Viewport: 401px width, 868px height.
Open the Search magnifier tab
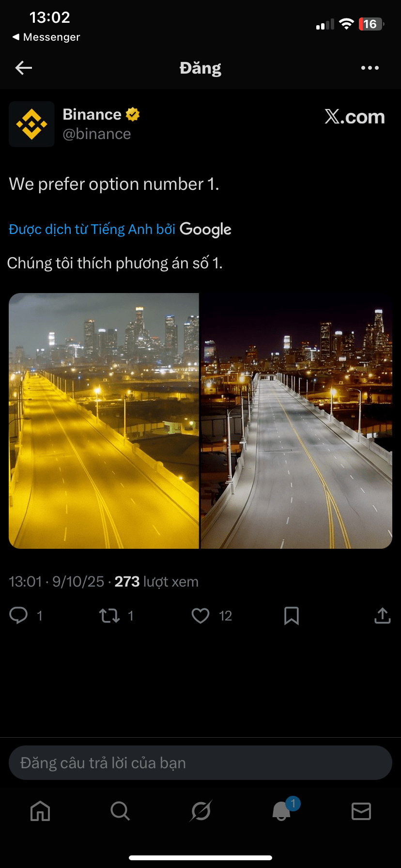pyautogui.click(x=120, y=810)
